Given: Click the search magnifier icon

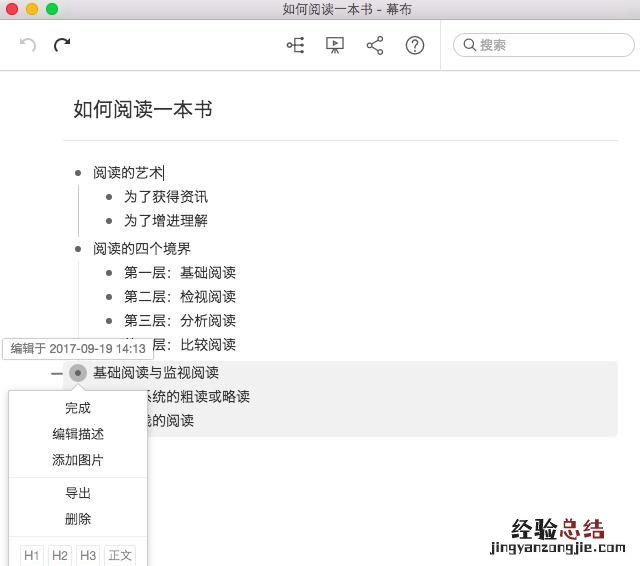Looking at the screenshot, I should tap(468, 45).
